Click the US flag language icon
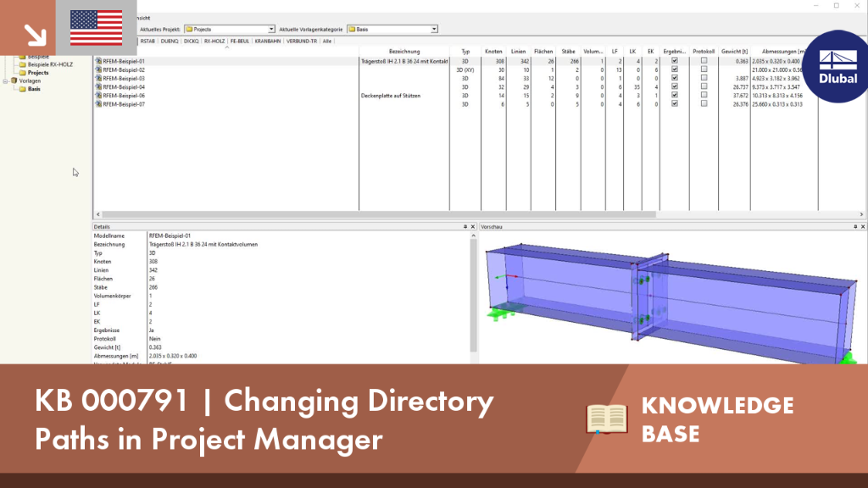 click(x=97, y=28)
